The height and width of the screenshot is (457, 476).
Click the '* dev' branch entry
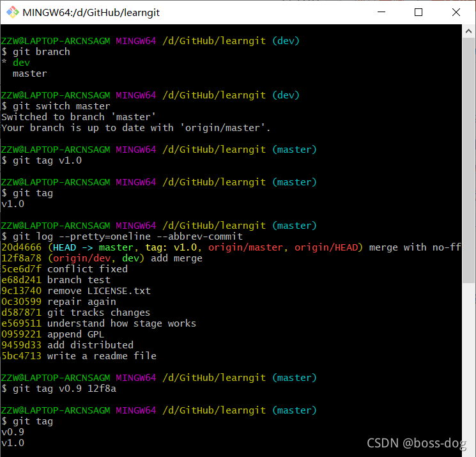[16, 63]
